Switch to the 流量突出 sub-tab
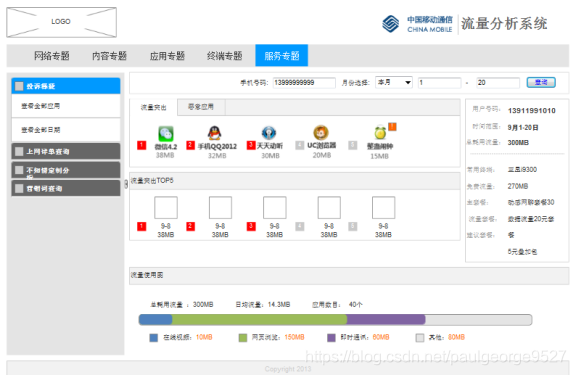This screenshot has width=576, height=375. point(154,107)
